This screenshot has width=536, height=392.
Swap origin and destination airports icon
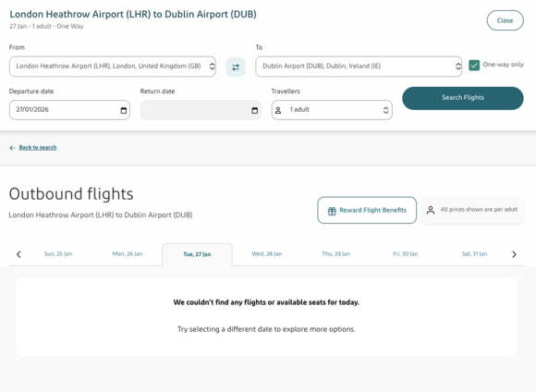click(236, 67)
